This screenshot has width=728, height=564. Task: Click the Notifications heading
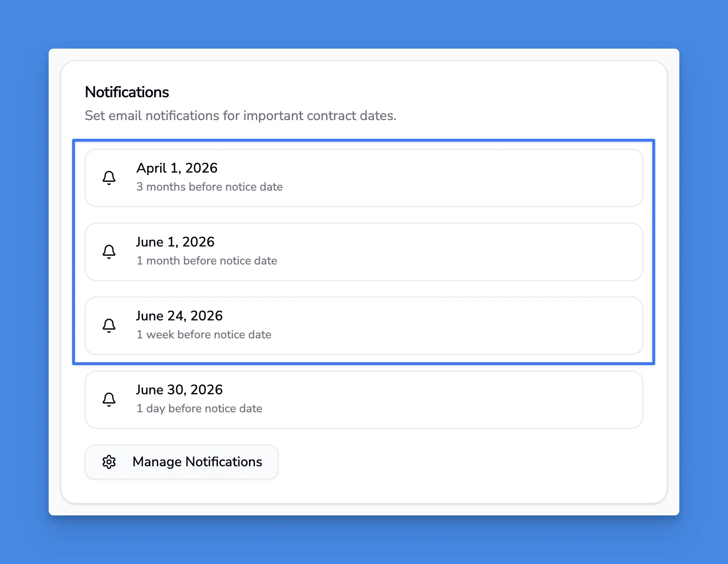[127, 92]
